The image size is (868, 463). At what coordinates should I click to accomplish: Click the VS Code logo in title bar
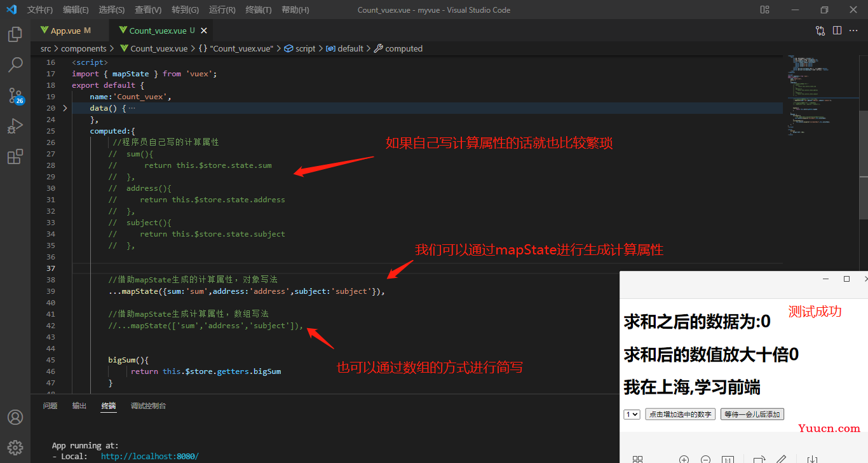click(x=11, y=10)
